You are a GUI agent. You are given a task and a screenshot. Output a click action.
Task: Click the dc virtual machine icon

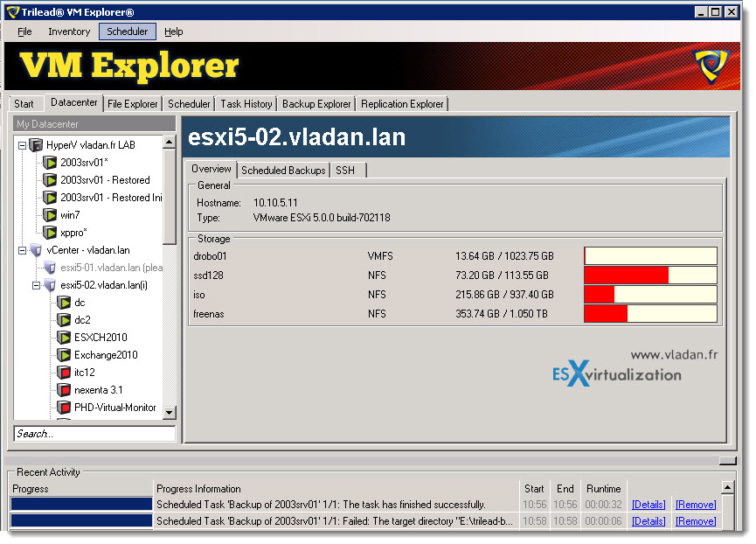click(x=64, y=303)
